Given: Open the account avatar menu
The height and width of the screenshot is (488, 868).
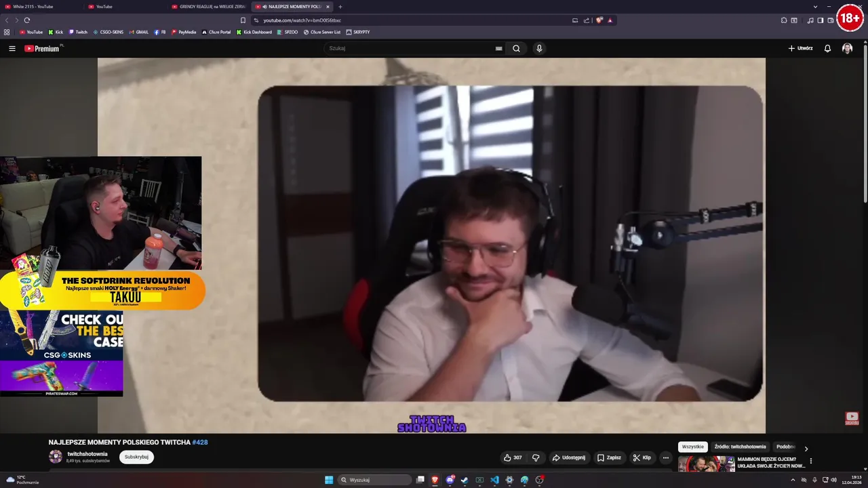Looking at the screenshot, I should (x=847, y=48).
